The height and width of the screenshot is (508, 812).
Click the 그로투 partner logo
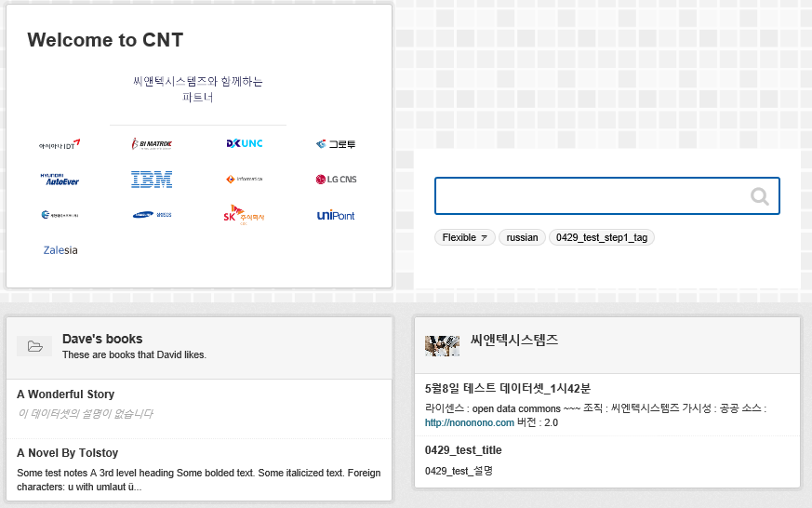336,144
